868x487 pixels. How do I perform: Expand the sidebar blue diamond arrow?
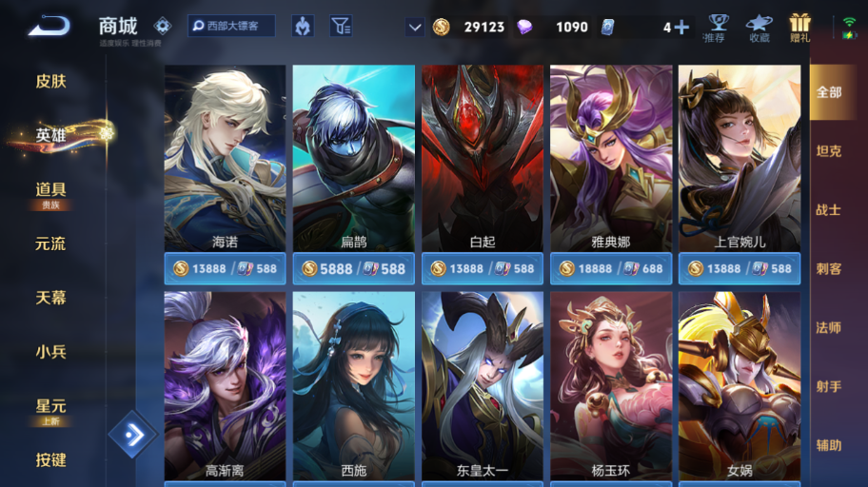132,435
